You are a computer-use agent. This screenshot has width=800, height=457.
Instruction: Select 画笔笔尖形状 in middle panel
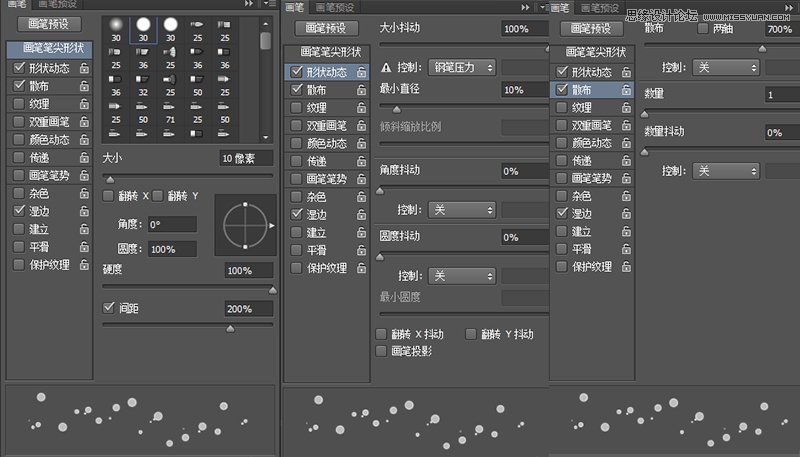(x=327, y=52)
